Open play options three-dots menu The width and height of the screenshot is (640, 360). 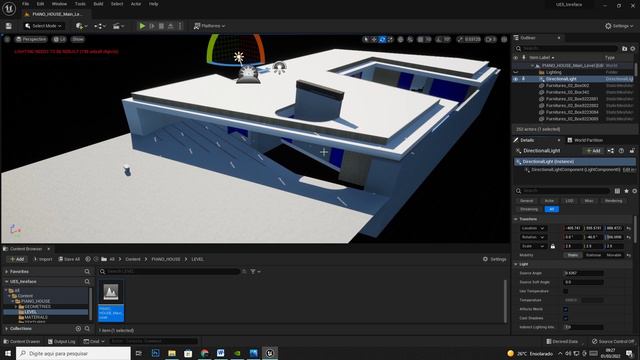click(x=180, y=26)
